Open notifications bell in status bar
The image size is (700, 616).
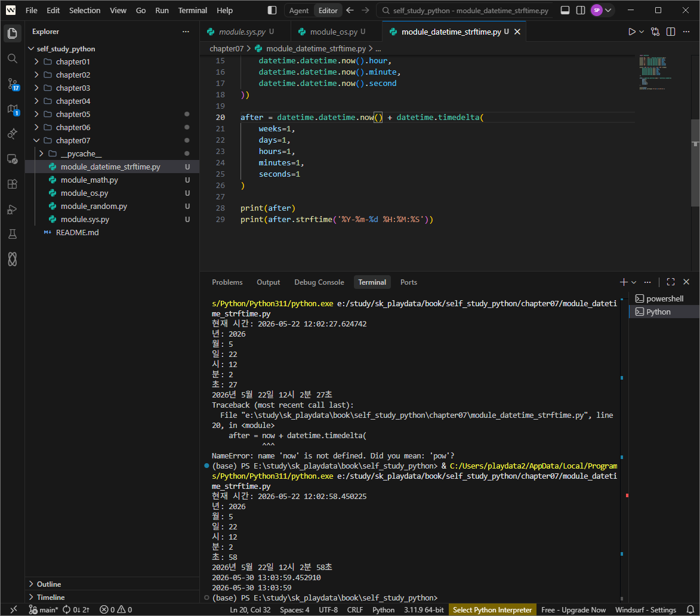coord(690,609)
